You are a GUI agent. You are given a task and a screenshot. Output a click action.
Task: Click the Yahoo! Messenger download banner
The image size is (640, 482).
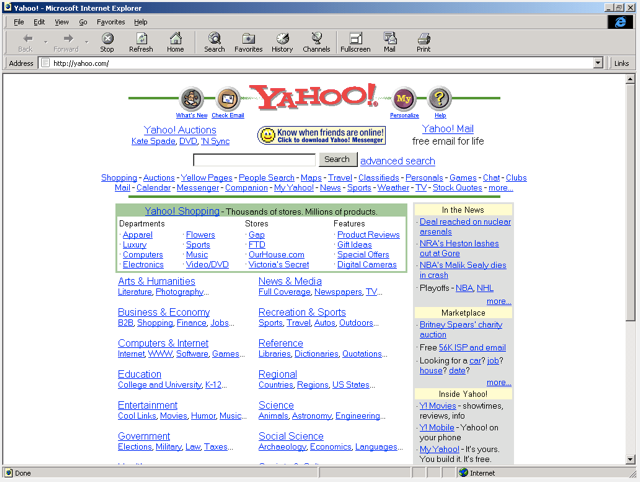click(322, 136)
